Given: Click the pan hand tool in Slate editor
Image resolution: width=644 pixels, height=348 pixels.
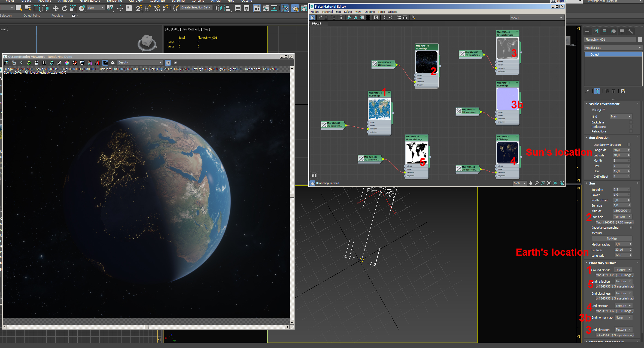Looking at the screenshot, I should (x=530, y=183).
